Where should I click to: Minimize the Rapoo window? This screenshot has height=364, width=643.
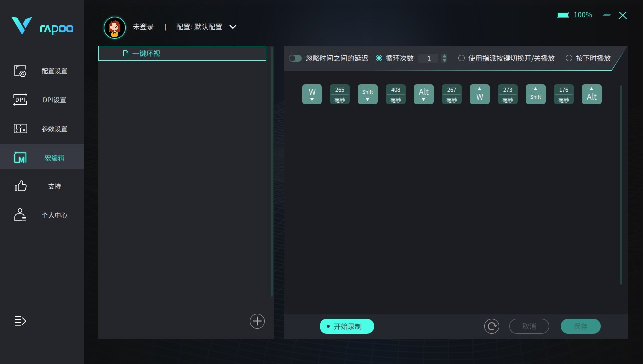607,15
